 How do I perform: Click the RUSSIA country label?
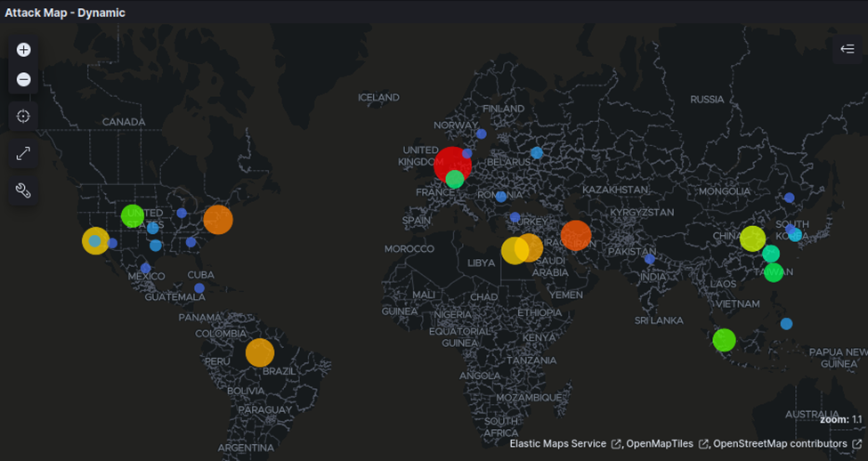[707, 100]
